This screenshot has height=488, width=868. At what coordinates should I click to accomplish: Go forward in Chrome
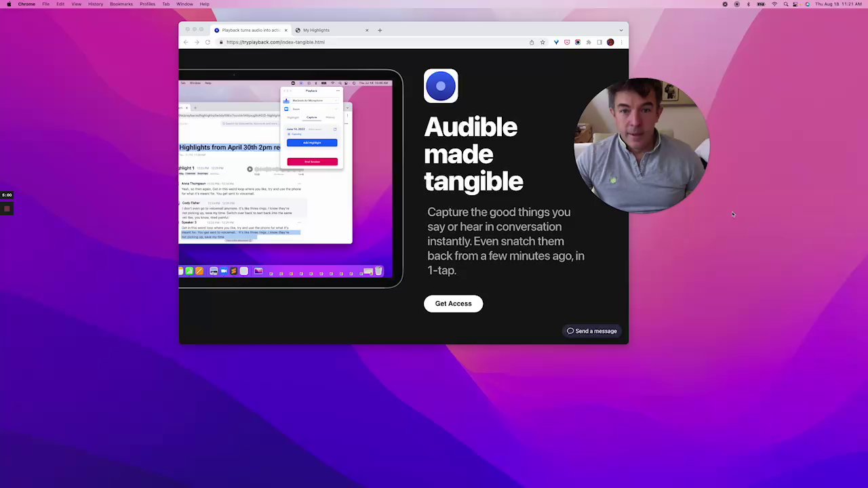[197, 42]
